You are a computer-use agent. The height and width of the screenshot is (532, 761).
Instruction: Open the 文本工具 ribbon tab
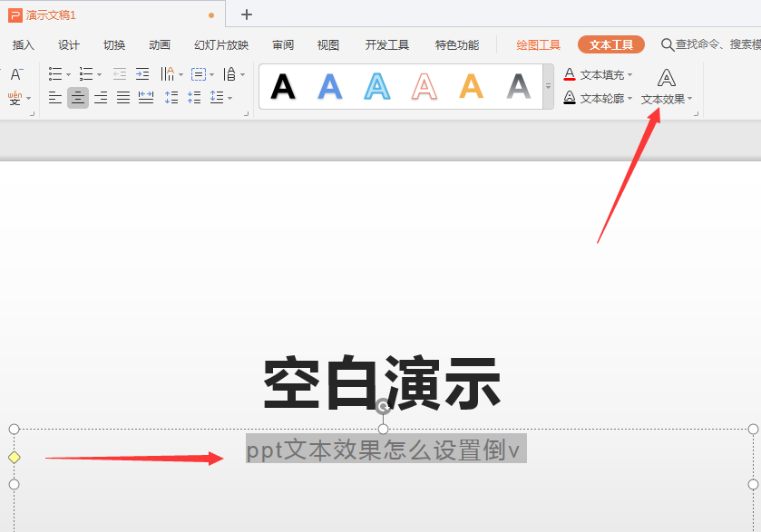tap(610, 45)
